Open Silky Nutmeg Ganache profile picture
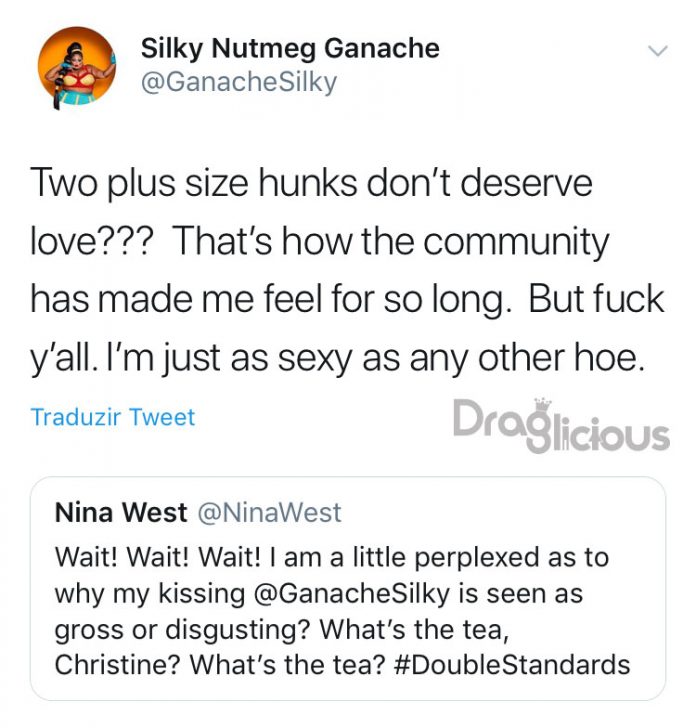 coord(77,67)
